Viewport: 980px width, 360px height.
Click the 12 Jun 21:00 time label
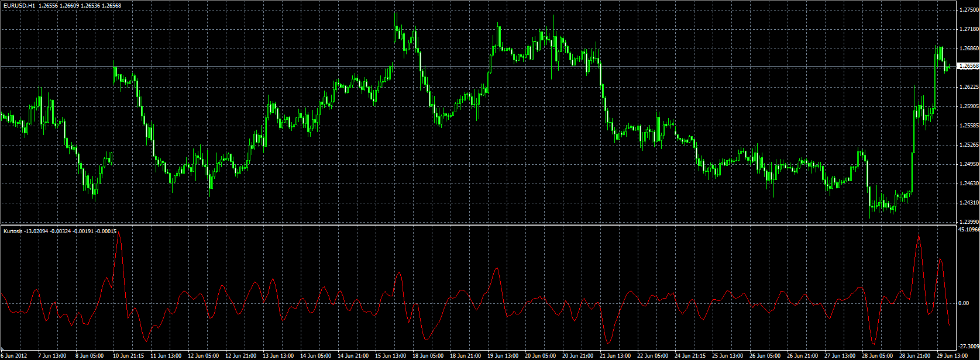click(x=240, y=355)
